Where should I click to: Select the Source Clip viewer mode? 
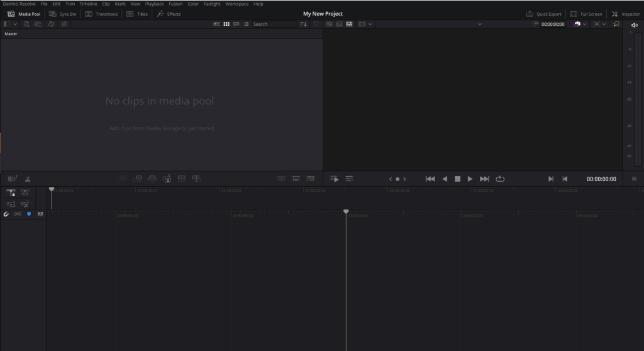[x=330, y=25]
